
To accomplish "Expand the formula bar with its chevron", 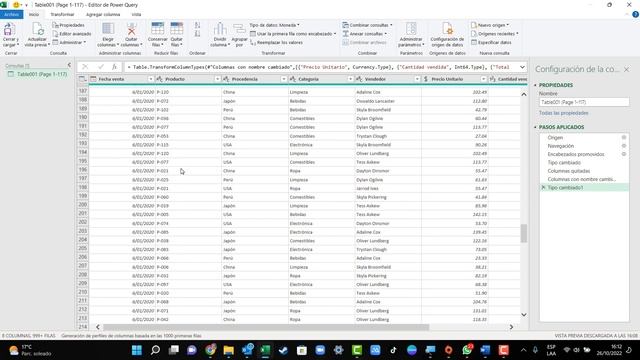I will tap(522, 67).
